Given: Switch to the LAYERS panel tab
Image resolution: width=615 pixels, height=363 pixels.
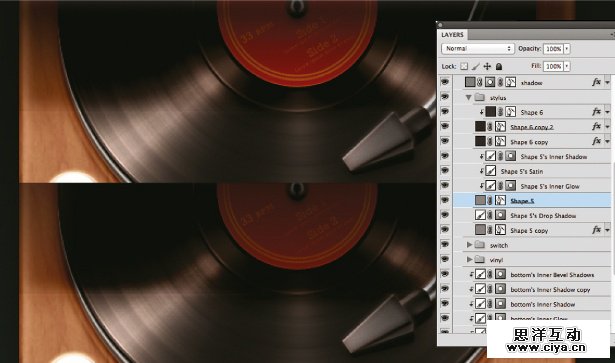Looking at the screenshot, I should pyautogui.click(x=452, y=34).
